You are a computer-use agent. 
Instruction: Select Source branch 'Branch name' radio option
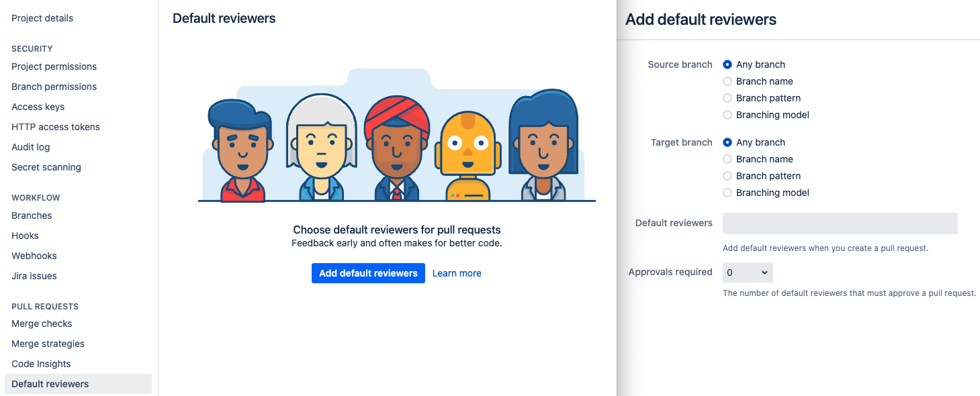click(727, 81)
